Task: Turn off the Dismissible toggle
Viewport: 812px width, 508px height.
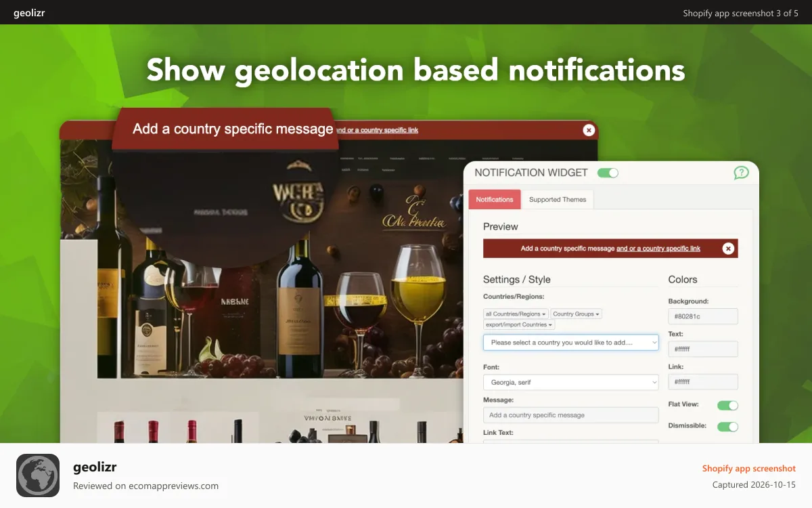Action: [727, 427]
